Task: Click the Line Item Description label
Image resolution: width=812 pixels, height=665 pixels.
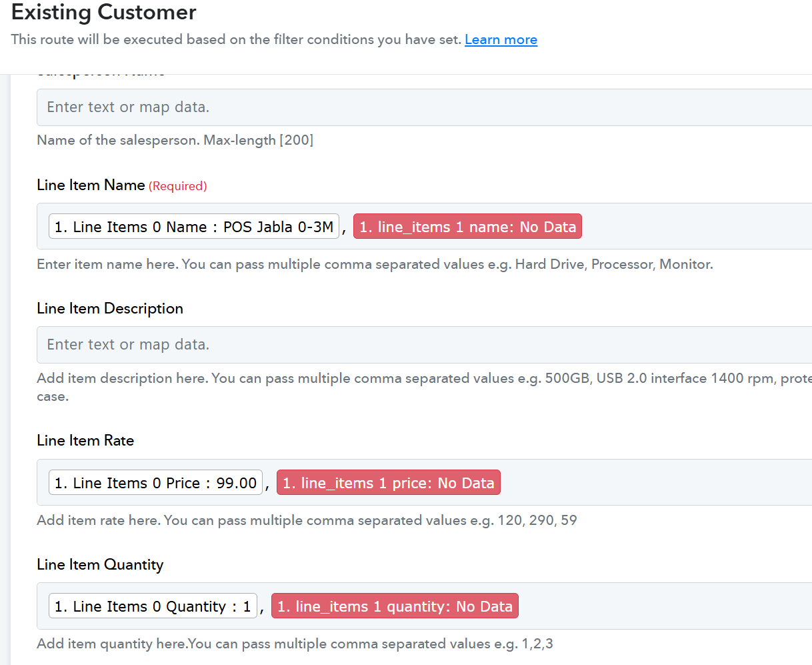Action: [x=110, y=309]
